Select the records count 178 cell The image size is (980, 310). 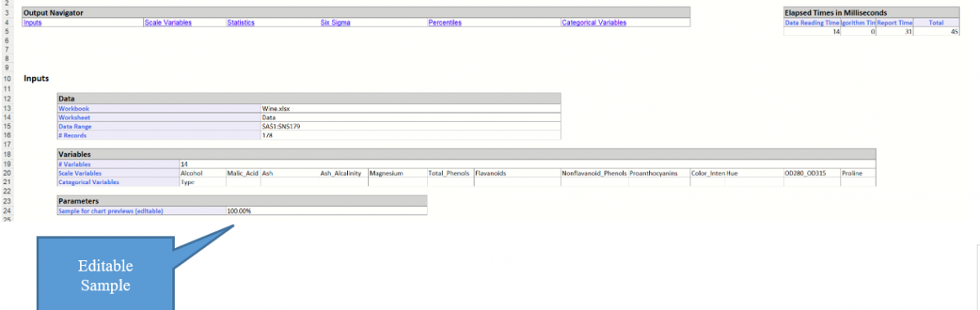[411, 135]
